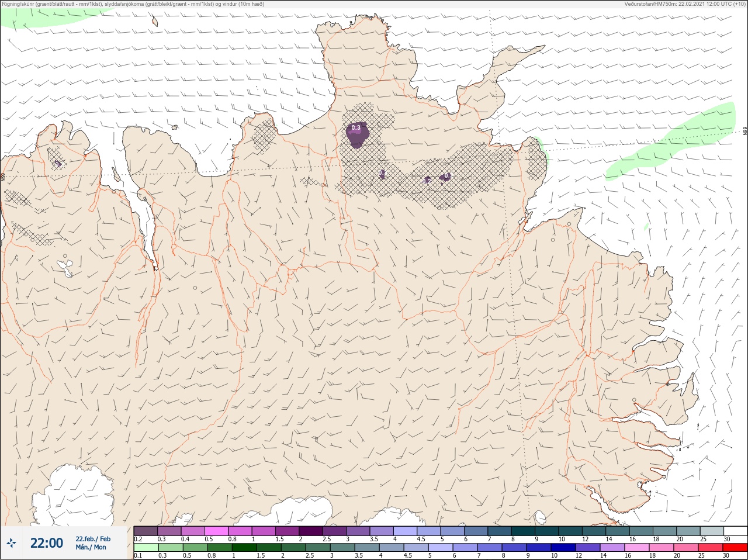748x560 pixels.
Task: Pick the white swatch ending the upper legend row
Action: click(x=735, y=531)
